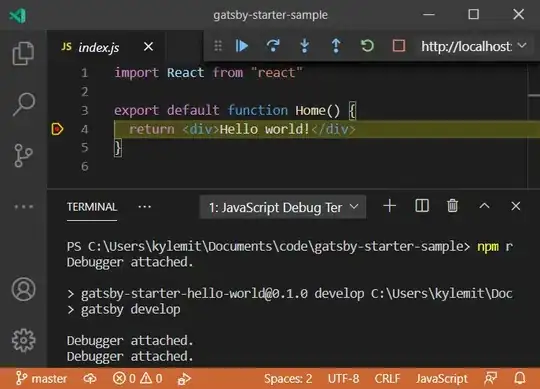Open the errors and warnings indicator
This screenshot has width=540, height=389.
[x=137, y=379]
